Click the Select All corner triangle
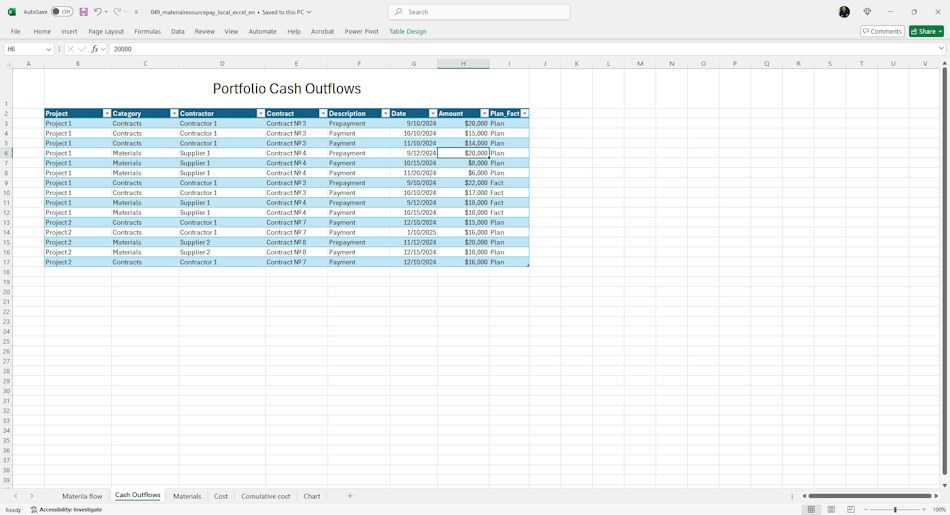950x515 pixels. click(x=8, y=64)
